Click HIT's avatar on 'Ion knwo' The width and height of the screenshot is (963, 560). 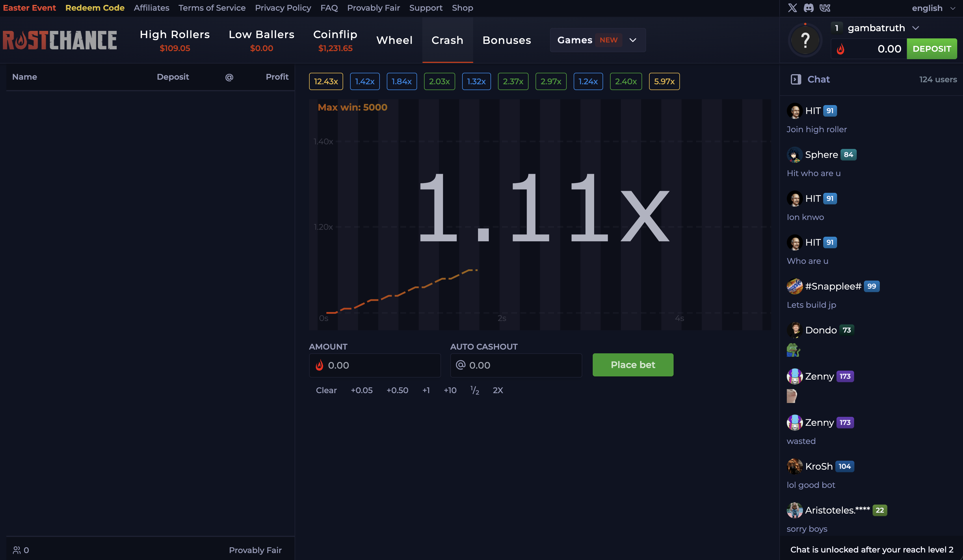pyautogui.click(x=795, y=199)
